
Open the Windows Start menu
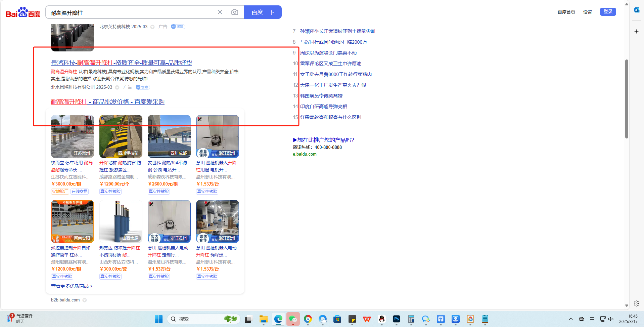158,319
